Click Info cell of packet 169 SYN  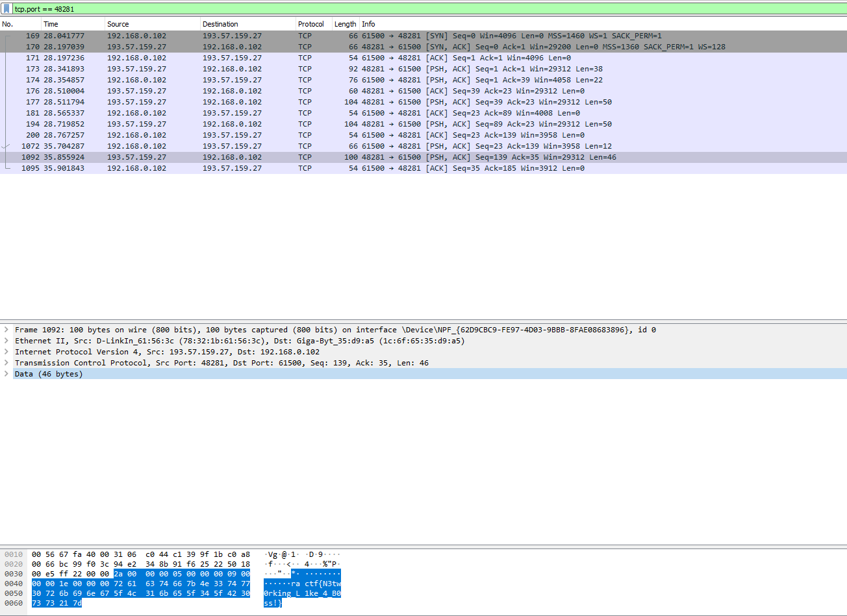coord(512,36)
